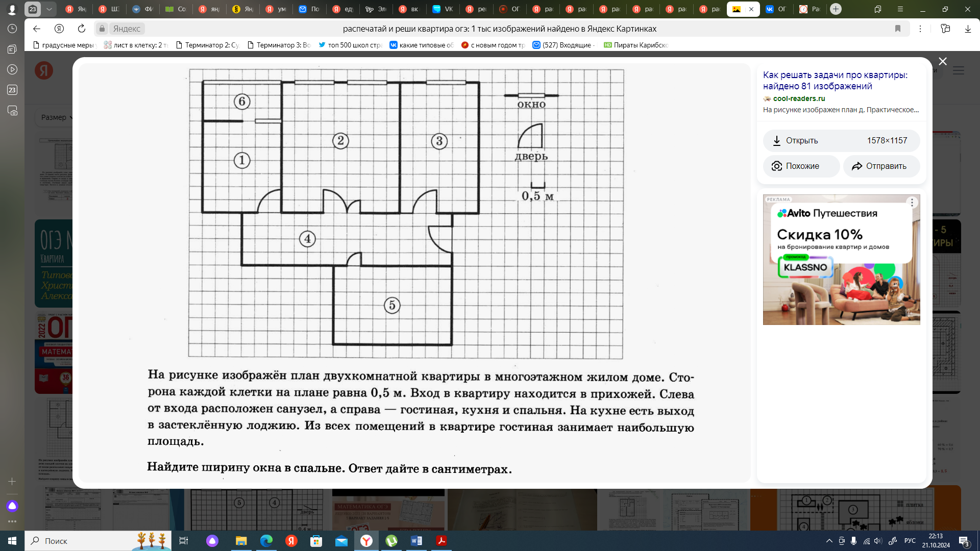This screenshot has height=551, width=980.
Task: Open the bookmark (527) Входящие
Action: (x=565, y=45)
